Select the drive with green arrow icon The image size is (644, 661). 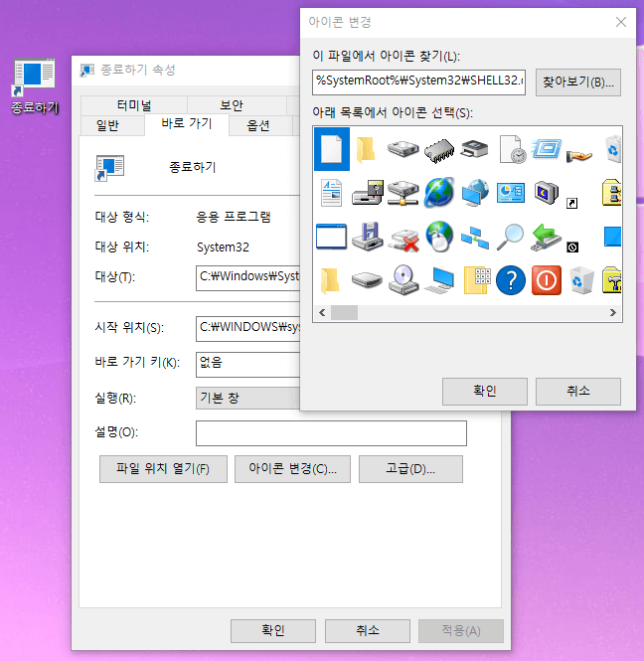(546, 238)
